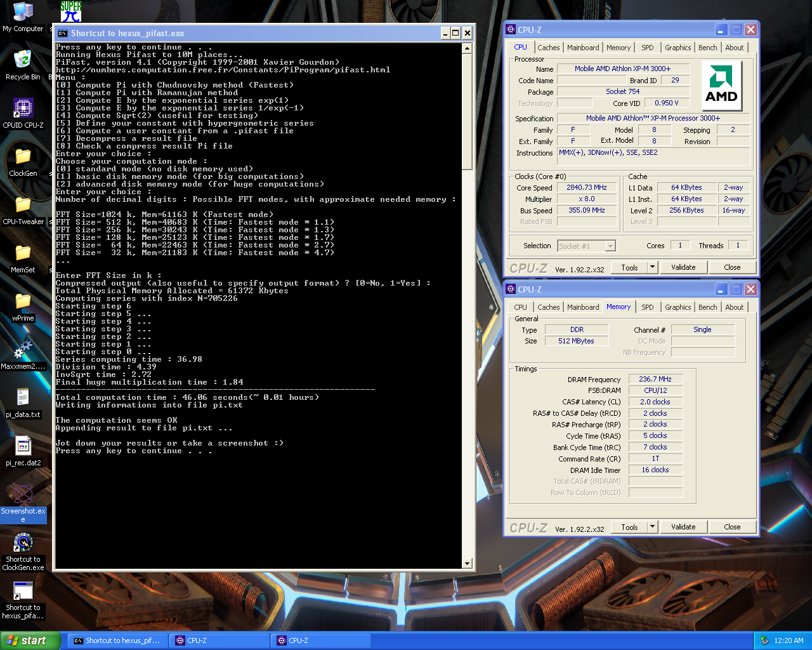Activate the first CPU-Z taskbar button
This screenshot has height=650, width=812.
219,640
